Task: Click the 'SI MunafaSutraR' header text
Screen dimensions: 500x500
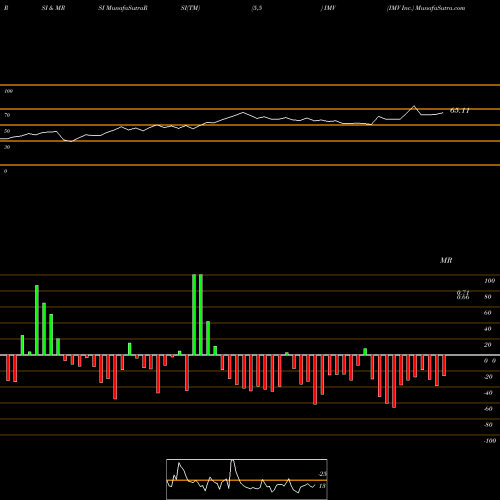Action: tap(123, 8)
